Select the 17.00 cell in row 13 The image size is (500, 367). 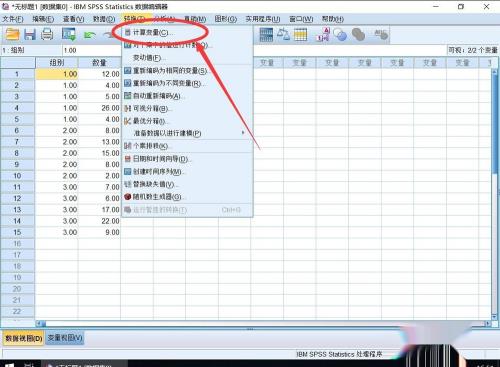99,210
